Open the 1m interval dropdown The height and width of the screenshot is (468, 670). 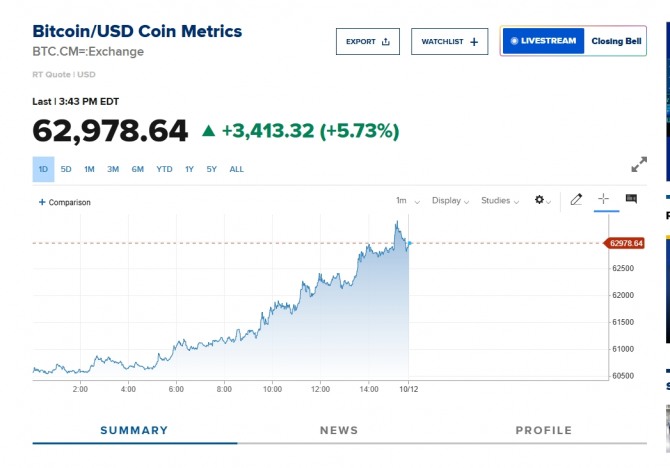coord(407,201)
